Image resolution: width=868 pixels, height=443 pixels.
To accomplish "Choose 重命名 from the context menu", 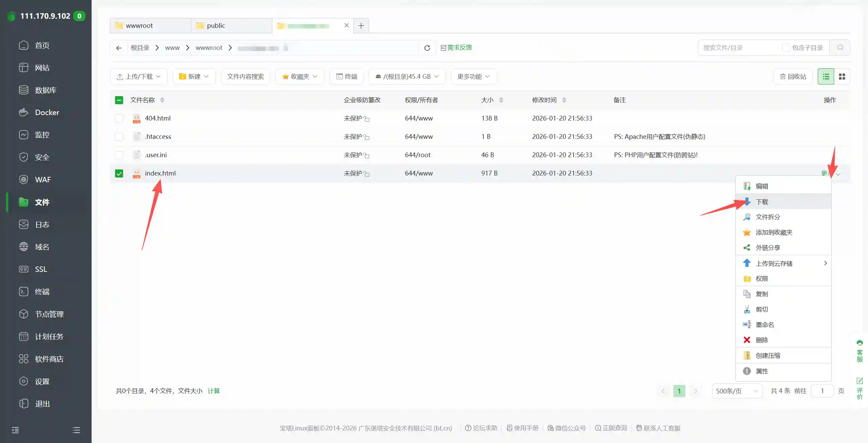I will point(783,325).
